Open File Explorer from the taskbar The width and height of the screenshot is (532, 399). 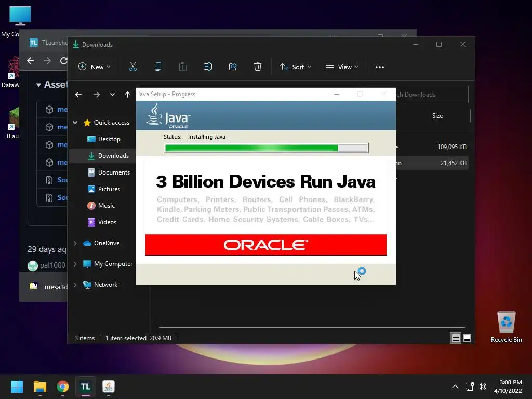point(39,387)
